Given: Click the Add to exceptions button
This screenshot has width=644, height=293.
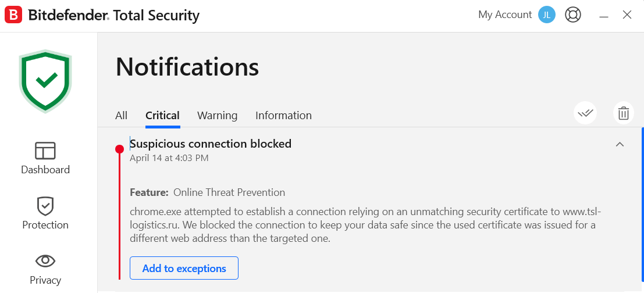Looking at the screenshot, I should pos(184,268).
